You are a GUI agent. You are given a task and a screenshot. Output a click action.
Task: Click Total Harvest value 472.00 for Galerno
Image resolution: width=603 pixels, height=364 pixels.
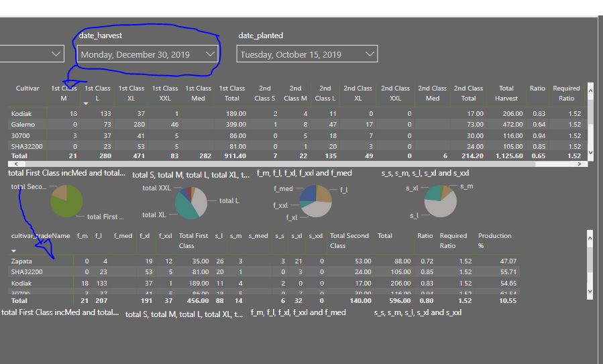point(512,125)
